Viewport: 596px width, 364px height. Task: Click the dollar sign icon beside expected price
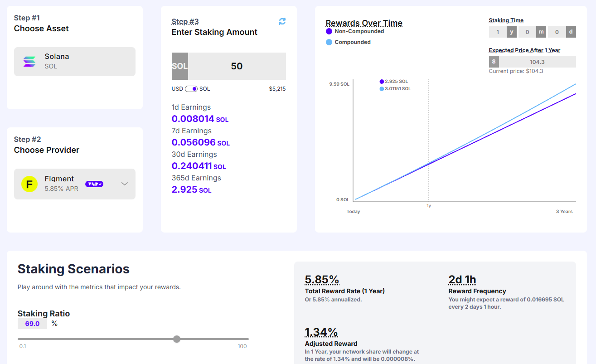point(494,62)
